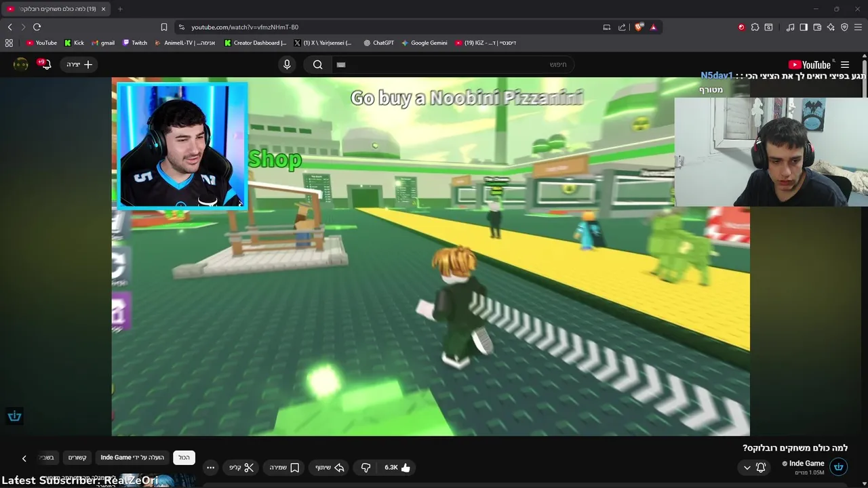The height and width of the screenshot is (488, 868).
Task: Open the ChatGPT bookmark
Action: [378, 43]
